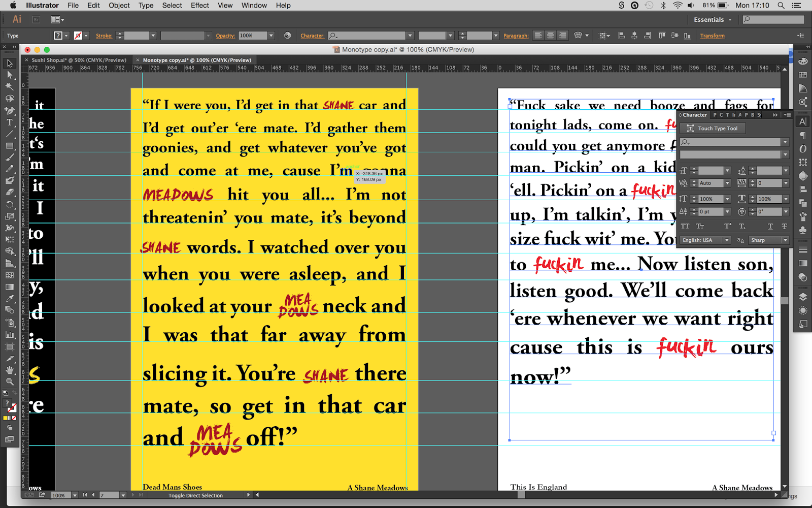
Task: Switch to Sushi Shop.ai document tab
Action: (79, 60)
